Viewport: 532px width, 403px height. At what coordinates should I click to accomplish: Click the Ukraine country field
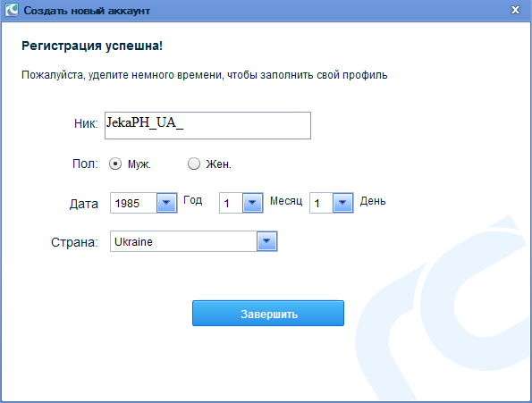tap(183, 241)
